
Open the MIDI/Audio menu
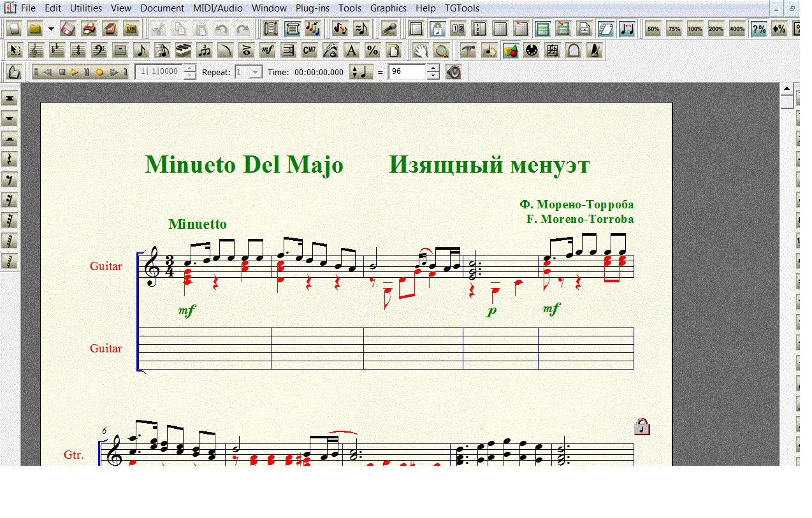coord(218,8)
